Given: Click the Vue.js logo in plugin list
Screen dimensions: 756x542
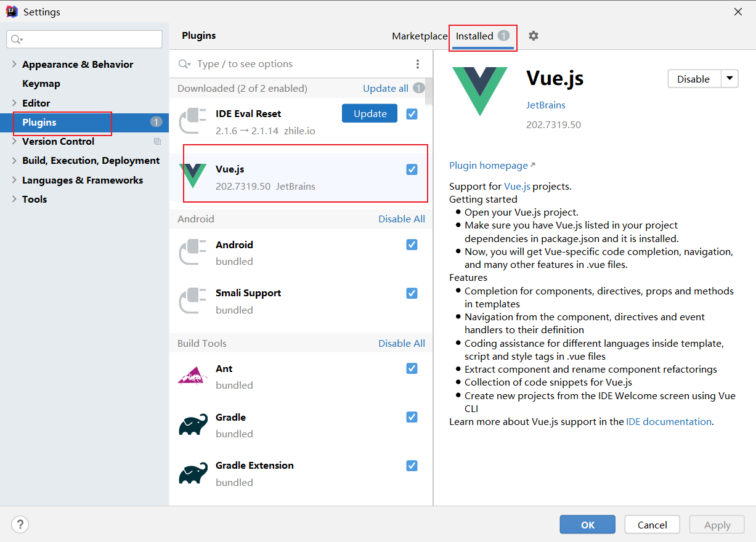Looking at the screenshot, I should (x=193, y=176).
